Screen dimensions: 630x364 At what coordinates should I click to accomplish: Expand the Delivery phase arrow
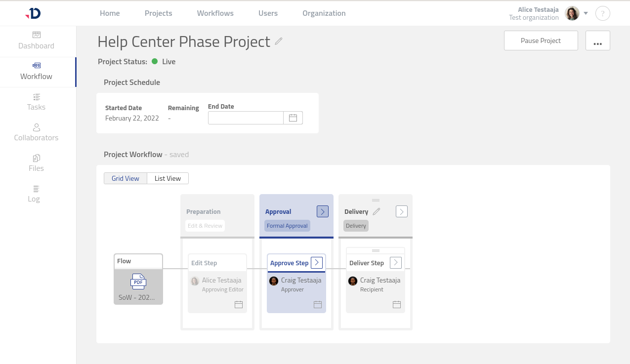pyautogui.click(x=402, y=211)
